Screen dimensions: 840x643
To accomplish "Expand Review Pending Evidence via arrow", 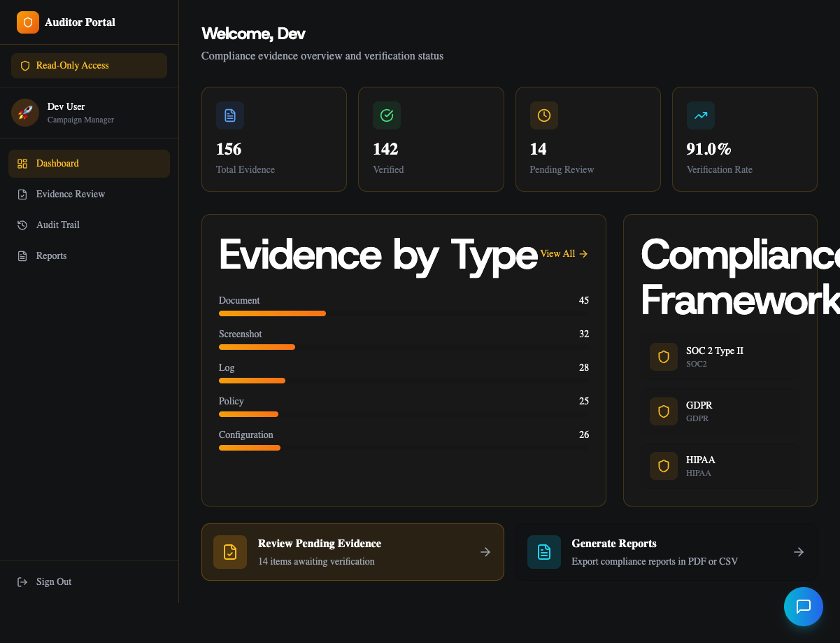I will point(485,552).
